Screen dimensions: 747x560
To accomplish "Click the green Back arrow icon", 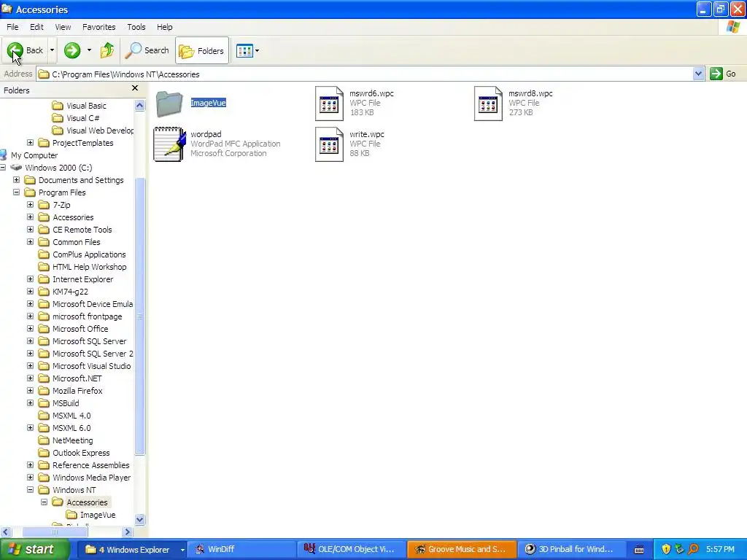I will pos(15,50).
